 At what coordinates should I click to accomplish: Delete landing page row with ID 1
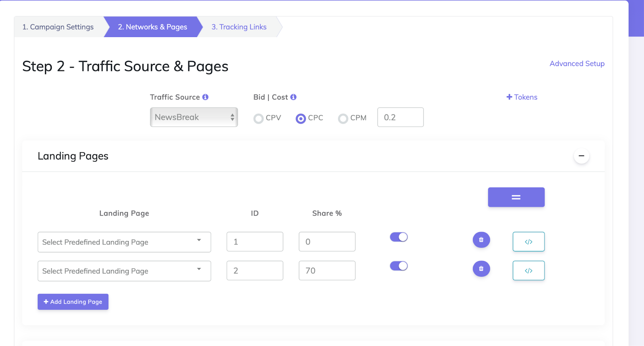click(x=481, y=240)
